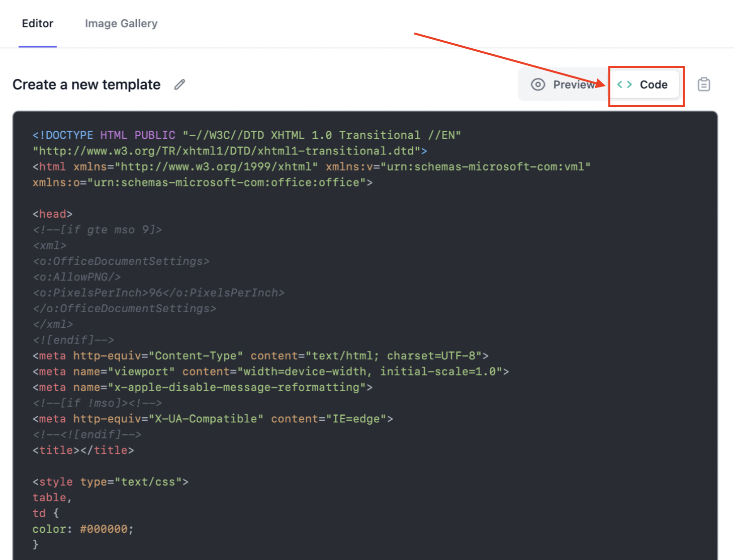
Task: Click the meta Content-Type line
Action: (260, 356)
